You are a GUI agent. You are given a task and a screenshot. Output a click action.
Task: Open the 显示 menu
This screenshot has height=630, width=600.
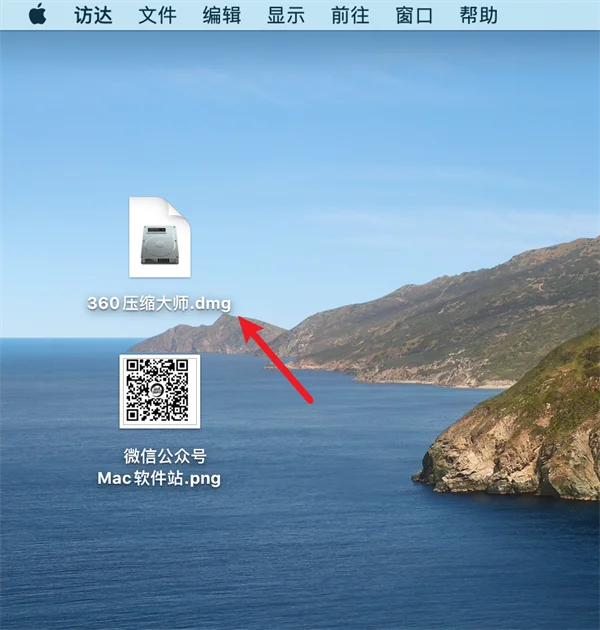[286, 16]
